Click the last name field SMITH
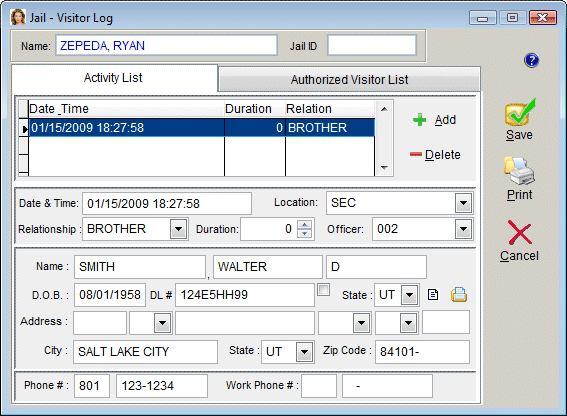 140,267
